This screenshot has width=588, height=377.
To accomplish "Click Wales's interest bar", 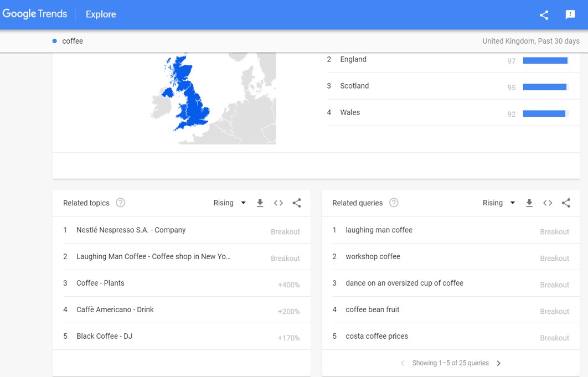I will pyautogui.click(x=545, y=114).
